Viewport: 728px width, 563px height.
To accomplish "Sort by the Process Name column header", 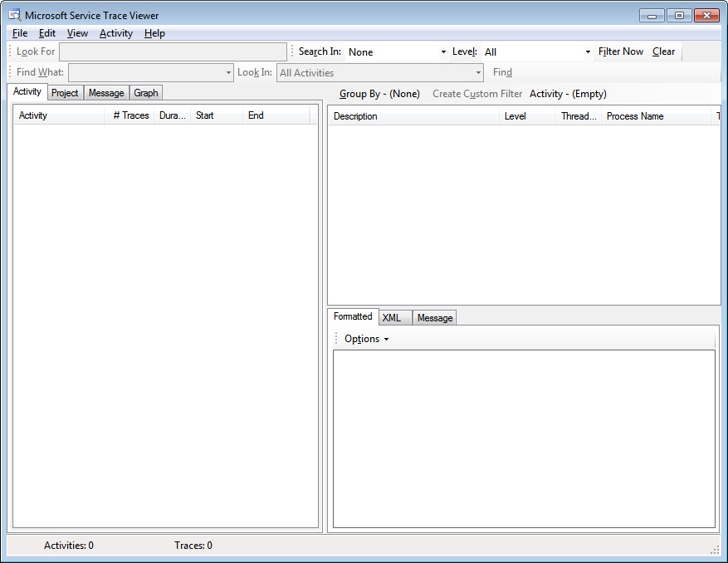I will point(656,116).
